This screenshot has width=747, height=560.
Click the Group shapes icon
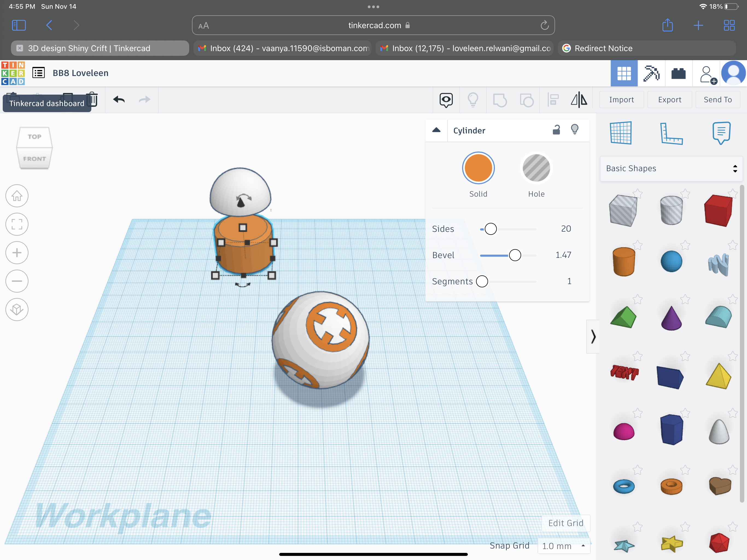pos(500,100)
